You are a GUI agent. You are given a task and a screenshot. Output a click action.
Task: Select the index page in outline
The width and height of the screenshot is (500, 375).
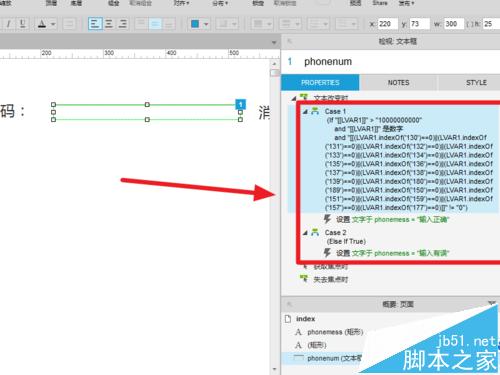tap(305, 319)
